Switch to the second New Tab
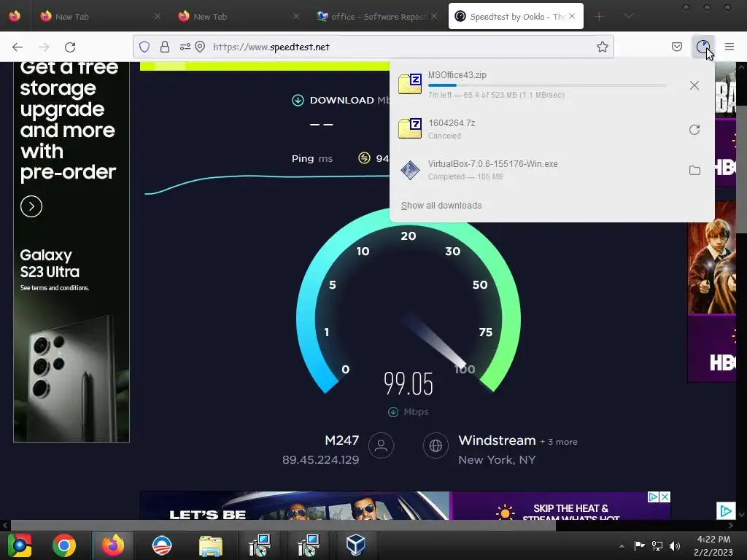 (x=237, y=16)
